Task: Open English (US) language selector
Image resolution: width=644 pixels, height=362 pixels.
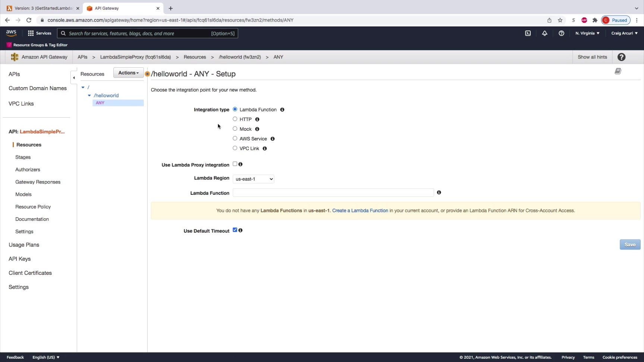Action: click(x=46, y=357)
